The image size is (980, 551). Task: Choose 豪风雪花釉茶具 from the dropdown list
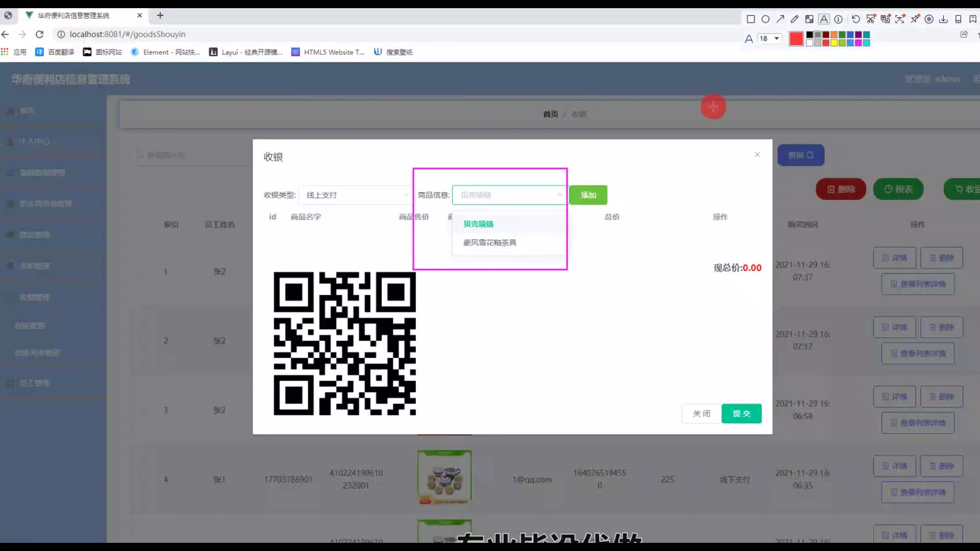(489, 243)
